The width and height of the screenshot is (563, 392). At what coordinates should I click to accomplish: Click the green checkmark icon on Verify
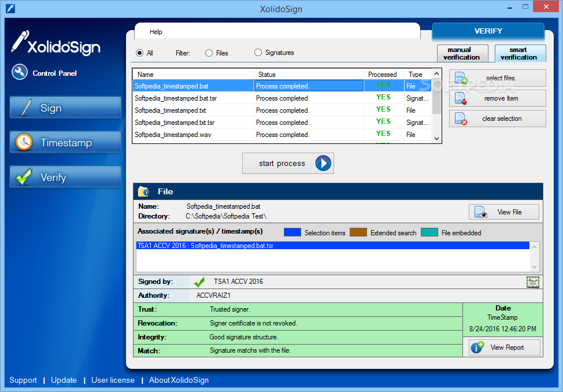pos(24,177)
